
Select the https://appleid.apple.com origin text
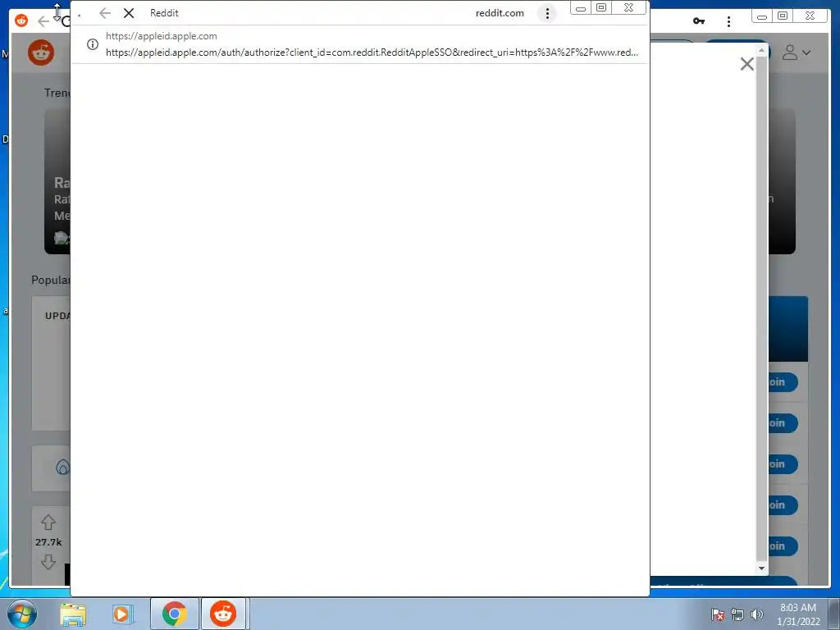click(162, 36)
